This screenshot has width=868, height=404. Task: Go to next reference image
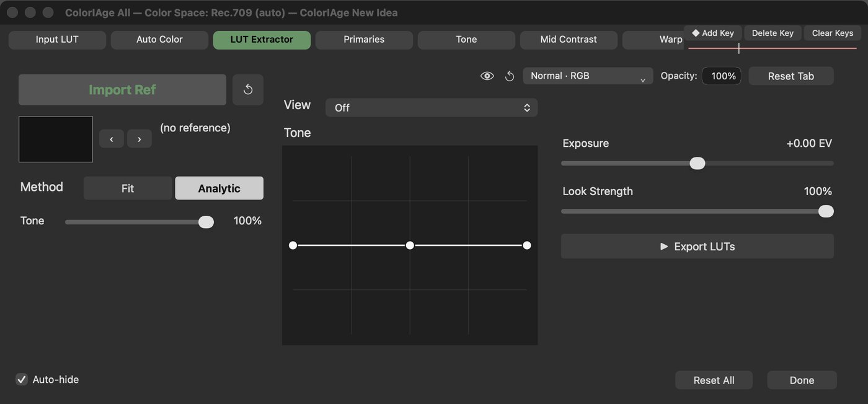(x=139, y=139)
